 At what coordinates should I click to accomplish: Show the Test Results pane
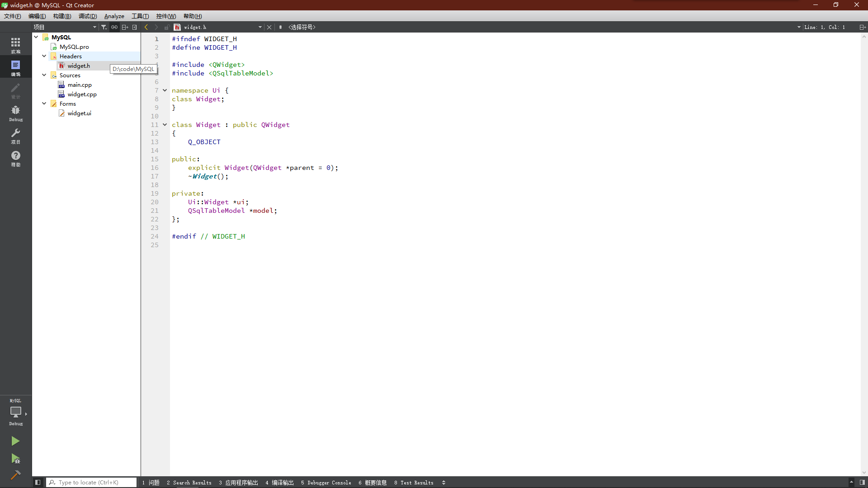414,483
